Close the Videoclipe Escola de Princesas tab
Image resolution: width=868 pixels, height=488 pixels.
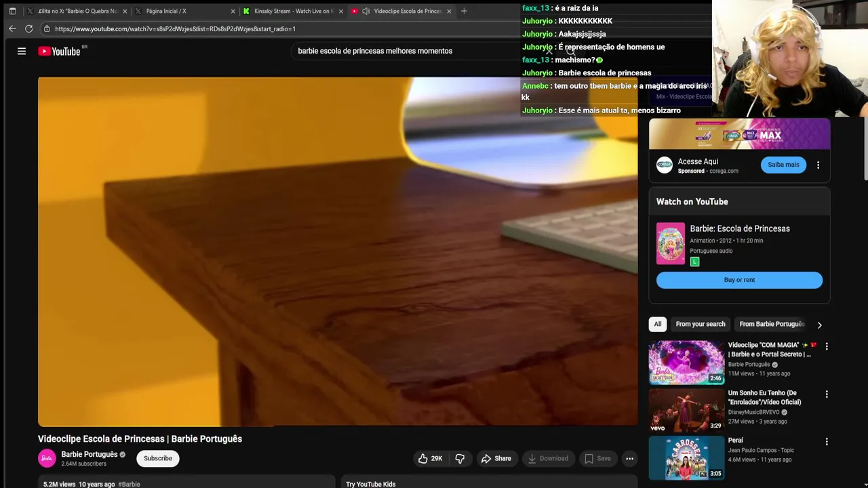449,11
